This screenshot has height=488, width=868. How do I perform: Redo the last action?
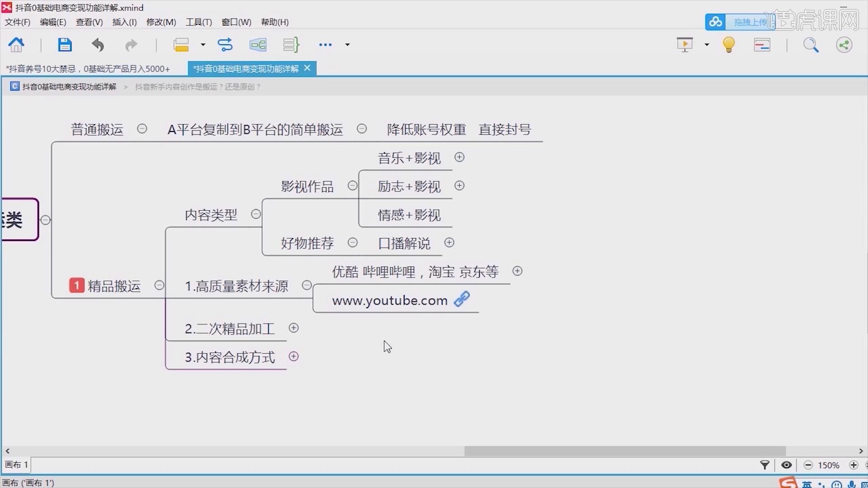pyautogui.click(x=131, y=45)
